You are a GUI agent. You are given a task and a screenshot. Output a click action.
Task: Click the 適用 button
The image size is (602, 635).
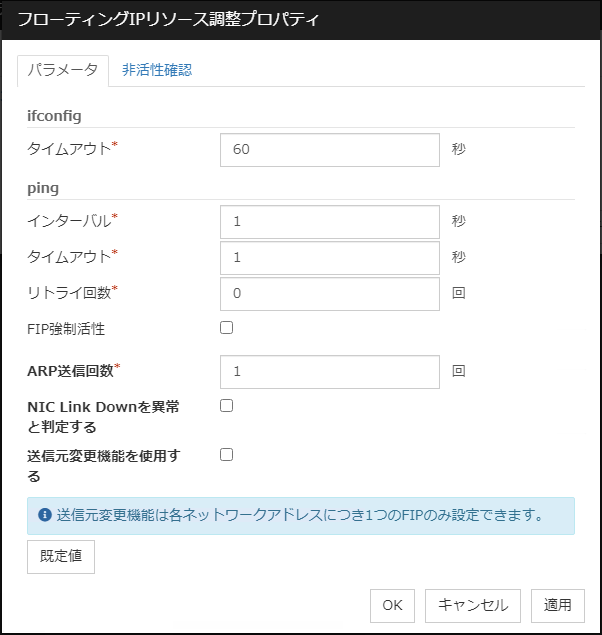(557, 604)
